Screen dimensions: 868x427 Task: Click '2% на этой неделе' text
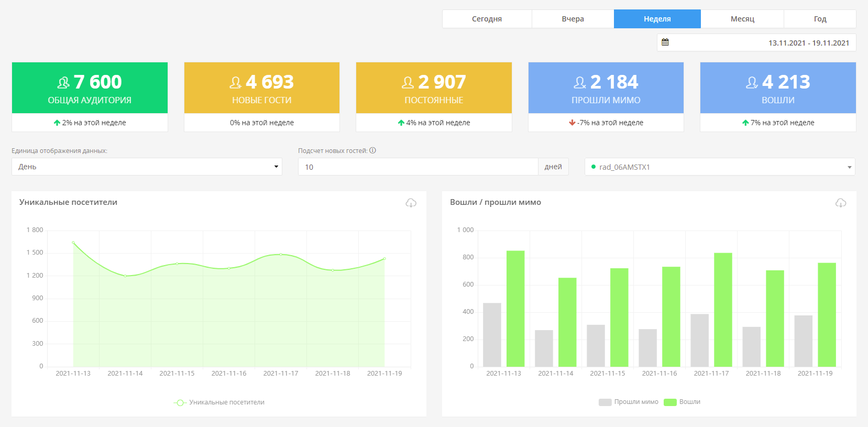tap(94, 123)
